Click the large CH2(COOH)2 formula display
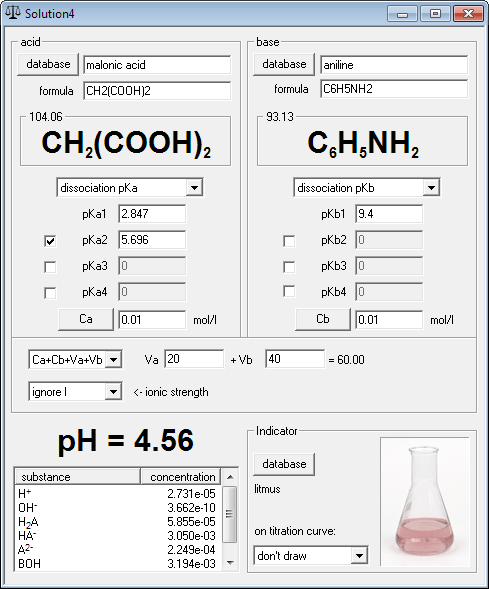The width and height of the screenshot is (489, 589). 126,144
